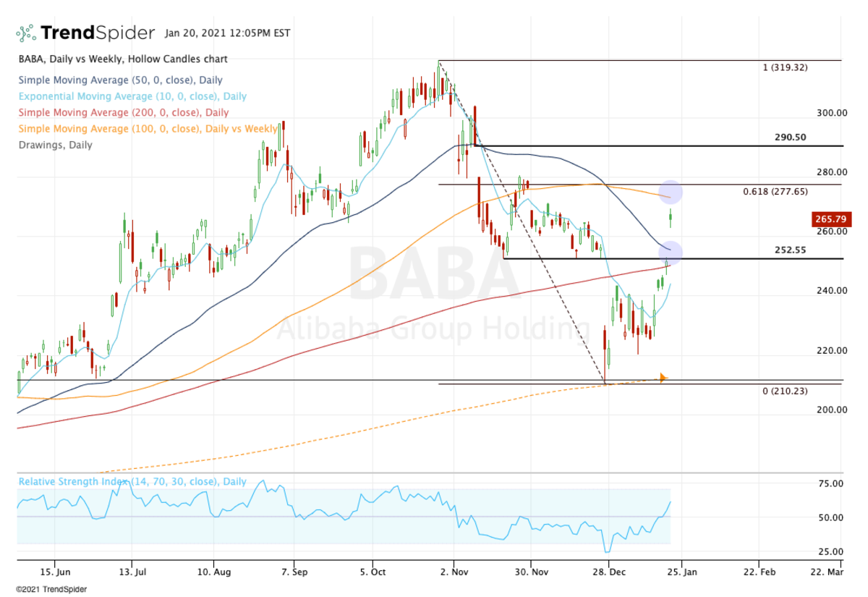Click the 30. Nov date axis label

pyautogui.click(x=530, y=572)
